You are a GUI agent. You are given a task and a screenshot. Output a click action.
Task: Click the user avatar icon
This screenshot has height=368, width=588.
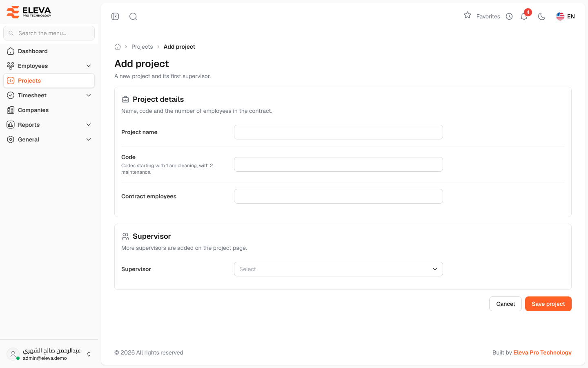13,354
